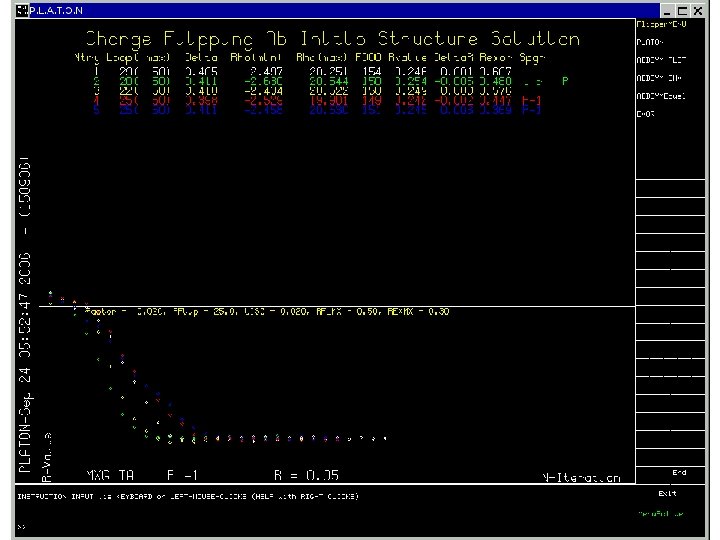Click the Spgr column header
This screenshot has width=720, height=540.
(532, 58)
